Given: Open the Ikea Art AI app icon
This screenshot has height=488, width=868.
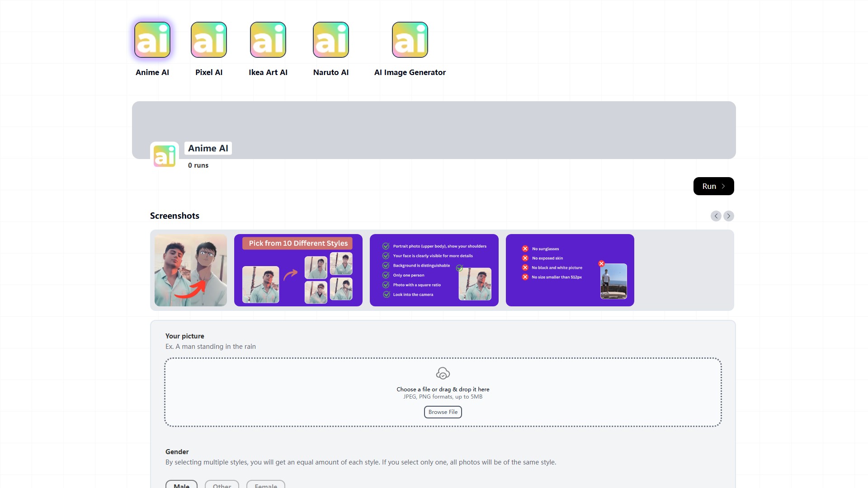Looking at the screenshot, I should point(268,40).
